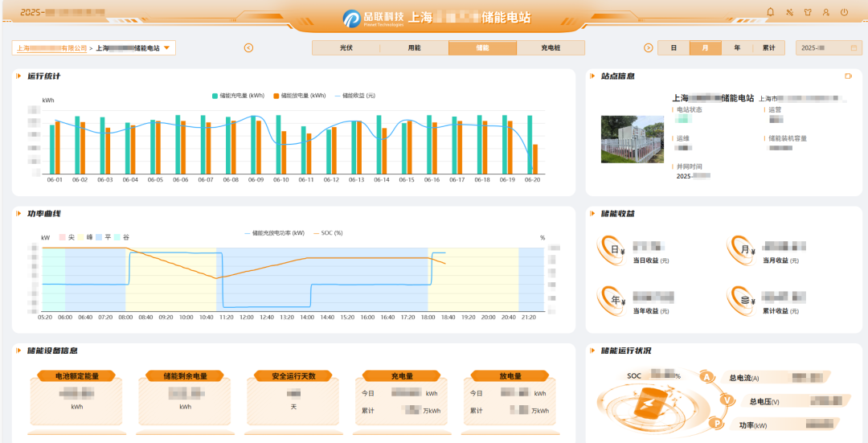Toggle 储能充电量 legend series in chart
Viewport: 868px width, 443px height.
click(238, 96)
